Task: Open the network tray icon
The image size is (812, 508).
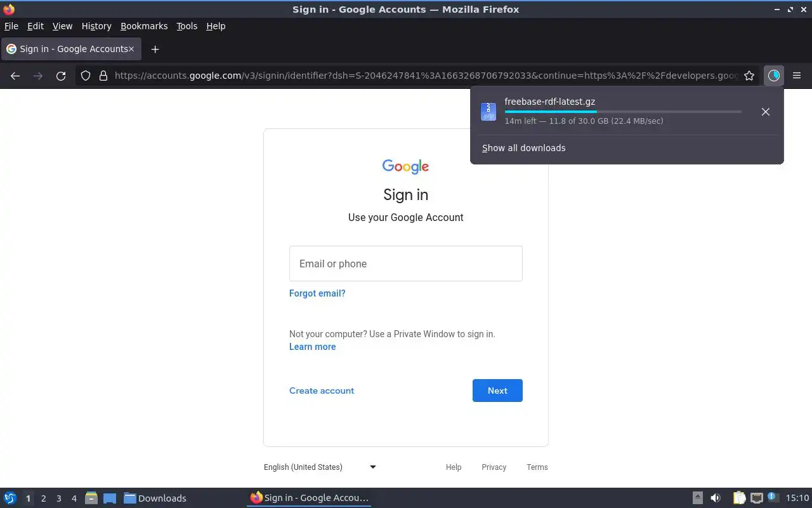Action: click(x=756, y=498)
